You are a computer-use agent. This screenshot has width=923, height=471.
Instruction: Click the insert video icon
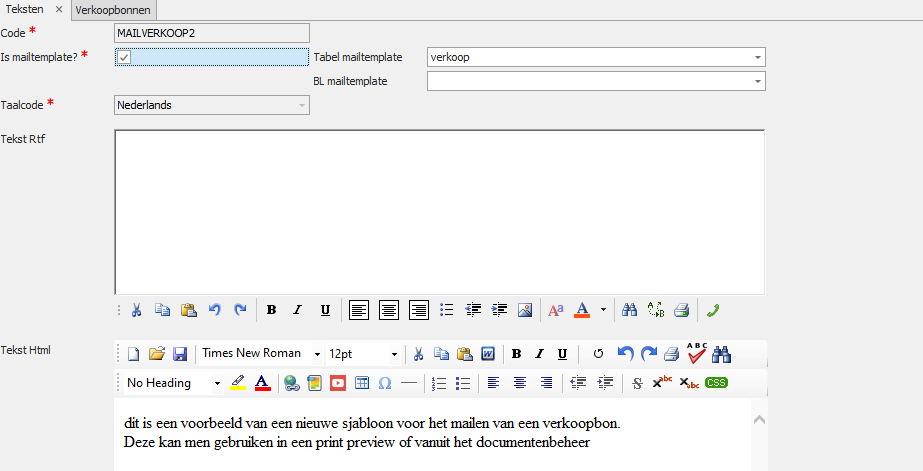[338, 382]
